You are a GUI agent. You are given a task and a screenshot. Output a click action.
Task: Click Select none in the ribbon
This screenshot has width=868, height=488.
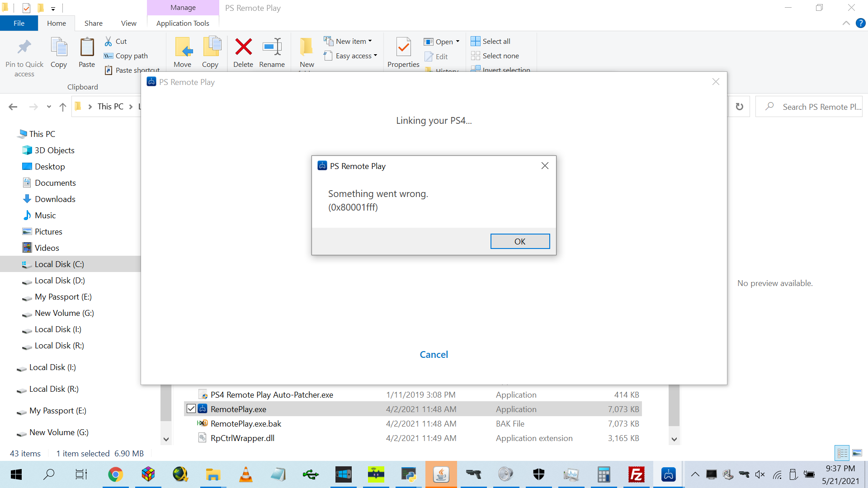[495, 56]
